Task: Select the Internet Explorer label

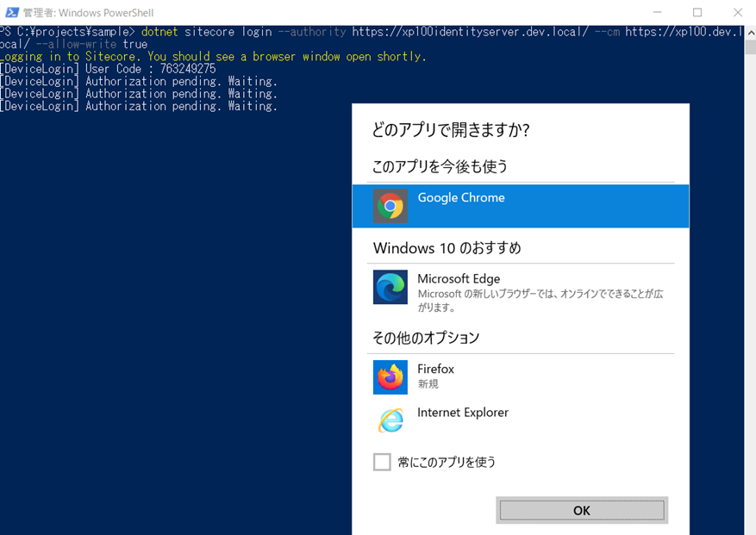Action: (x=462, y=413)
